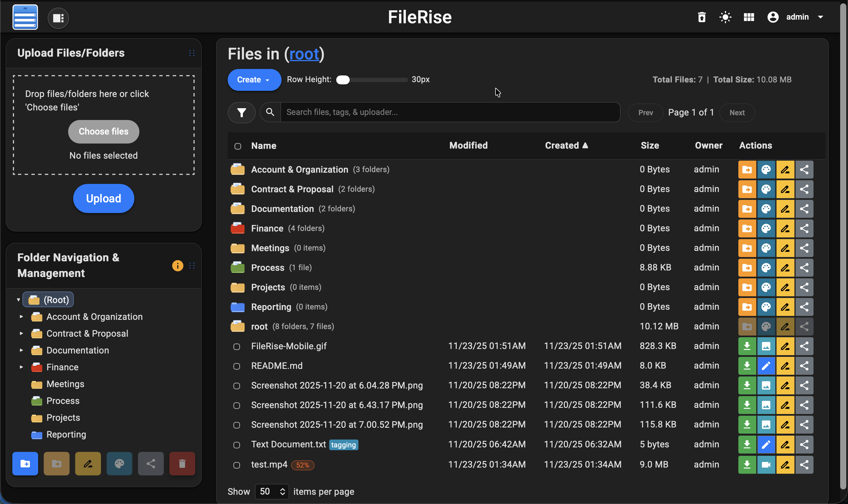Sort the list by Size column
This screenshot has height=504, width=848.
click(x=649, y=145)
